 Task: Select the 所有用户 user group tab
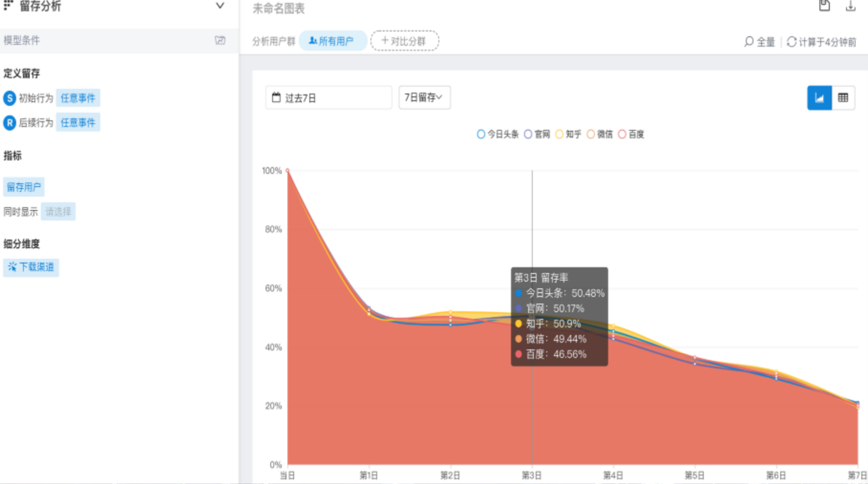pyautogui.click(x=333, y=41)
